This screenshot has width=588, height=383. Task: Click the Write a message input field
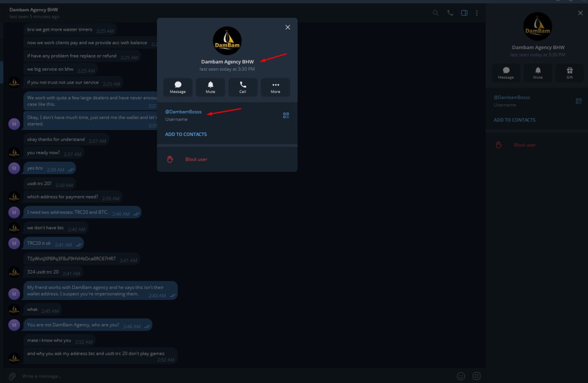[237, 376]
